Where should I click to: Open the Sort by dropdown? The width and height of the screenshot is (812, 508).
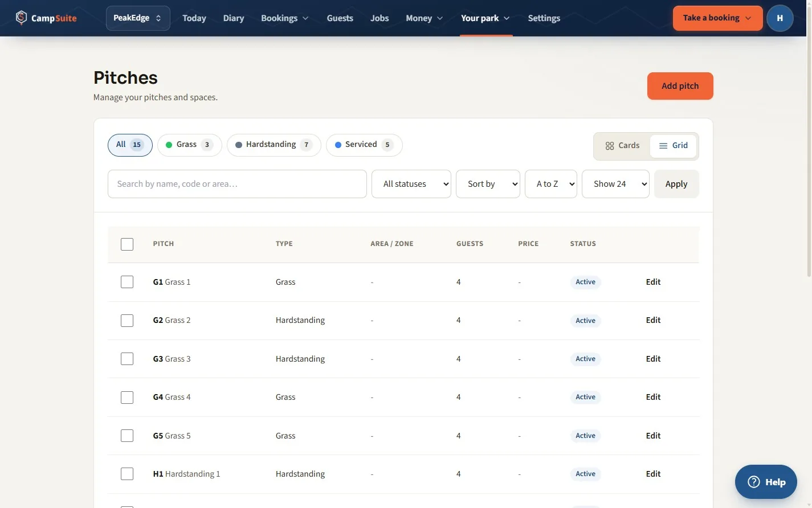(x=488, y=184)
